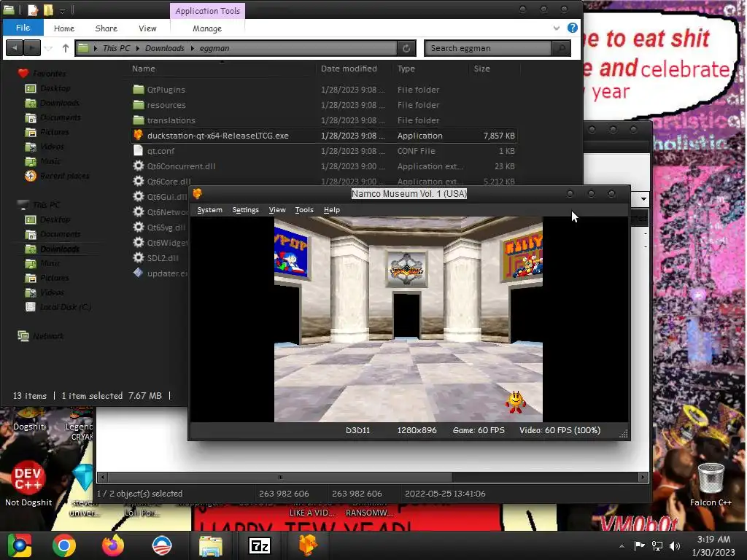Open File Explorer taskbar button

click(x=211, y=545)
